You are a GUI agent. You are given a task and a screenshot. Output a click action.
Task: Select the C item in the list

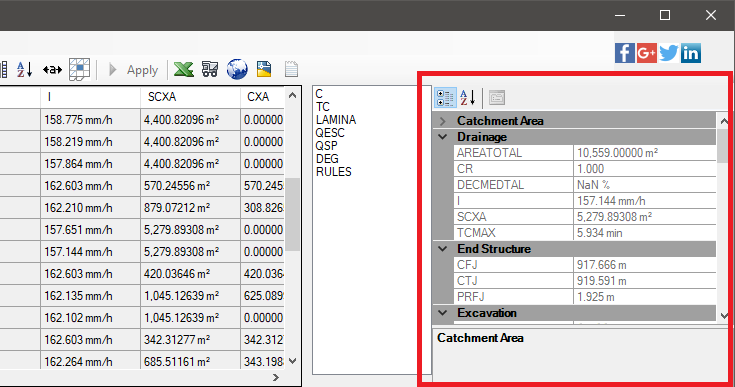click(x=319, y=94)
